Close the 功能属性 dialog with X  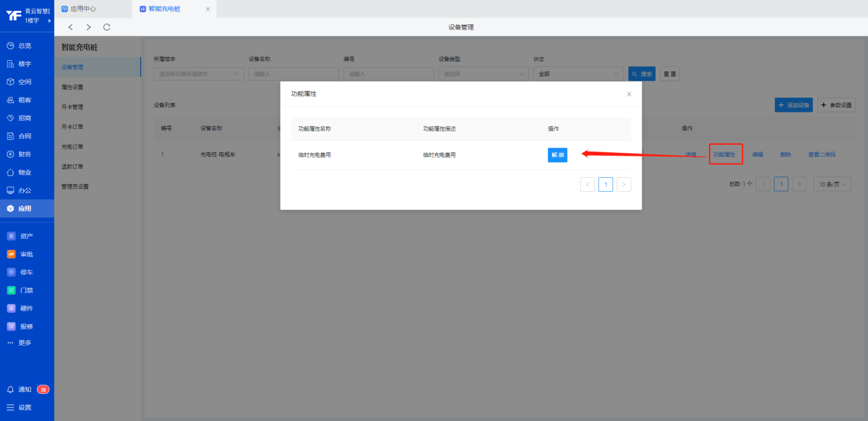tap(629, 94)
